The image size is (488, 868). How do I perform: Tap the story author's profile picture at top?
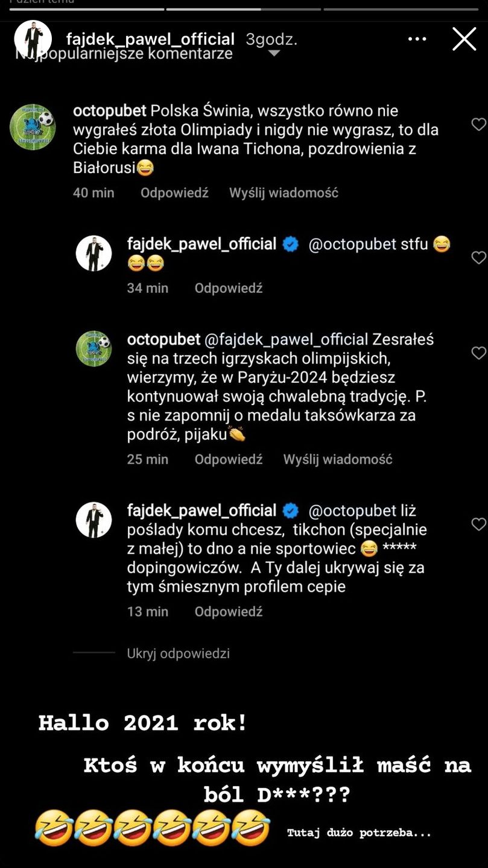33,40
